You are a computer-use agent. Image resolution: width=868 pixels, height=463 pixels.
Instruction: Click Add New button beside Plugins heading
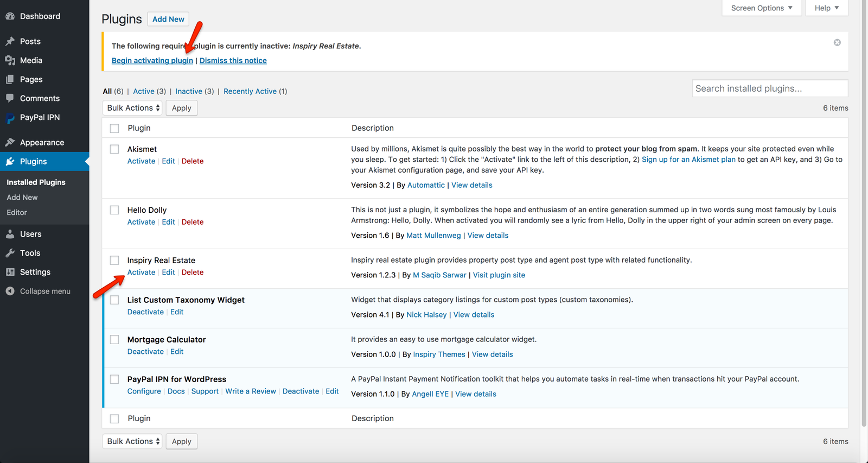[168, 19]
